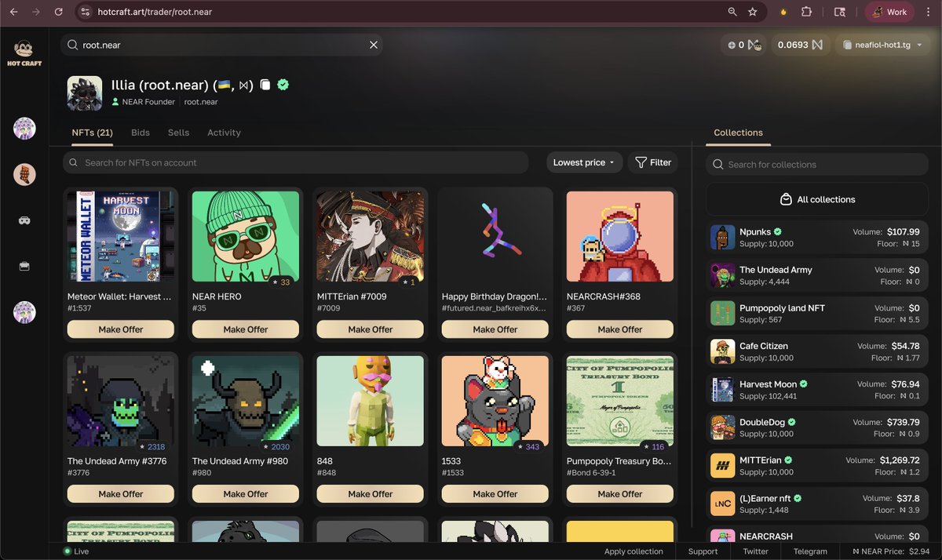The width and height of the screenshot is (942, 560).
Task: Select the Collections tab
Action: point(738,133)
